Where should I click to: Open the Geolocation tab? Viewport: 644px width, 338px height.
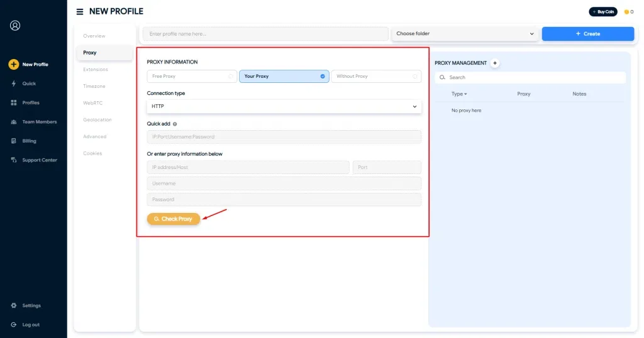(x=97, y=120)
